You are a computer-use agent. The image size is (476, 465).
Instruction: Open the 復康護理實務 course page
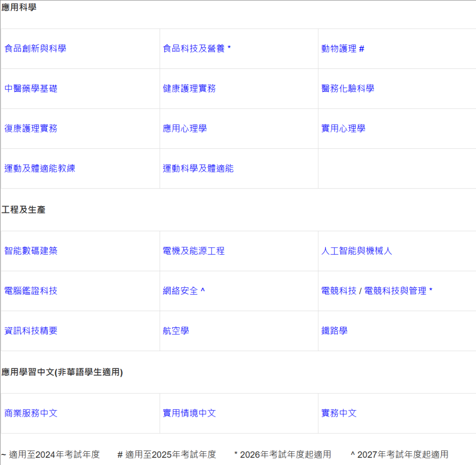pyautogui.click(x=31, y=128)
